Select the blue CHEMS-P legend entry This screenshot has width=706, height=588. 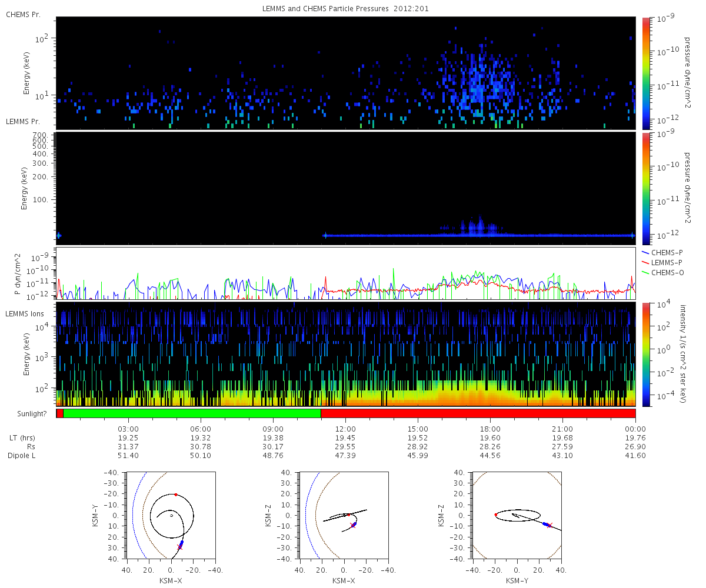coord(665,252)
